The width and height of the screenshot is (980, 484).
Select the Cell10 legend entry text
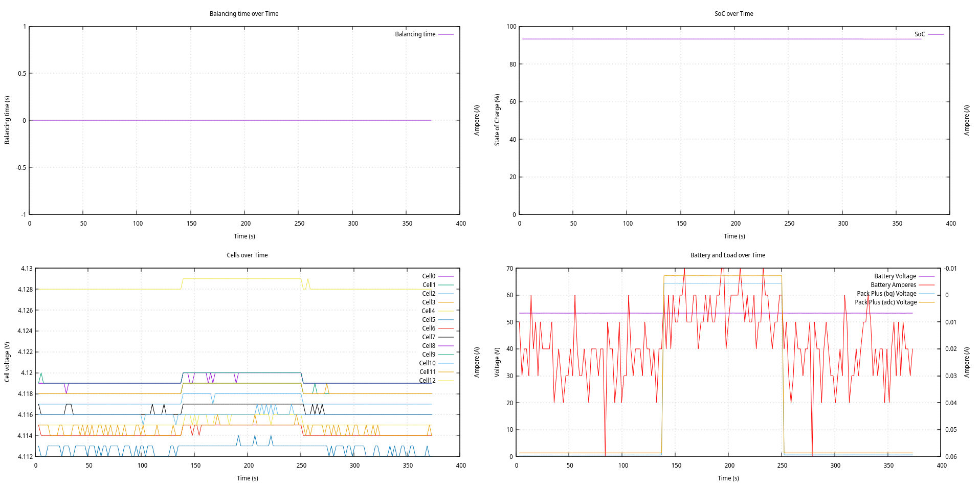click(427, 363)
